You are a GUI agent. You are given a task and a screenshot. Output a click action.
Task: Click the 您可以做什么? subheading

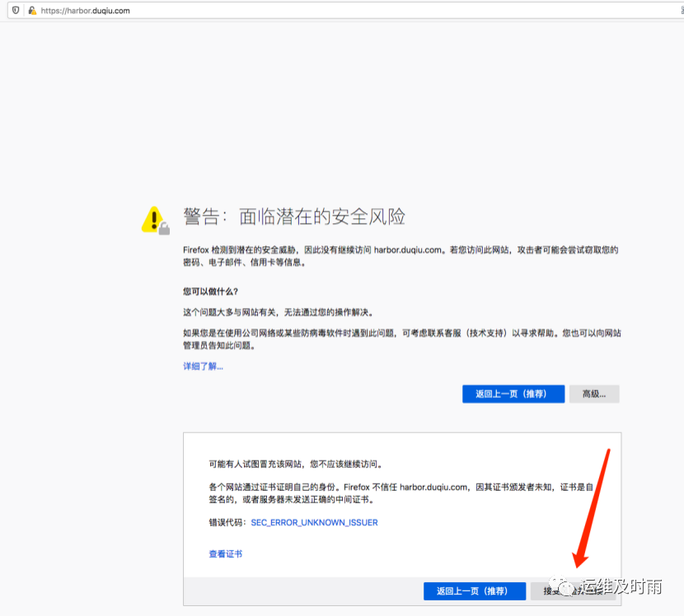[x=210, y=292]
